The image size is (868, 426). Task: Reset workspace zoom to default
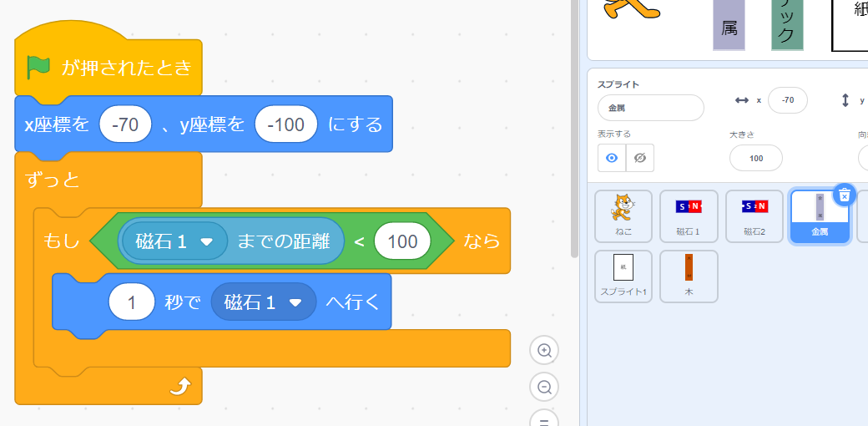coord(545,418)
